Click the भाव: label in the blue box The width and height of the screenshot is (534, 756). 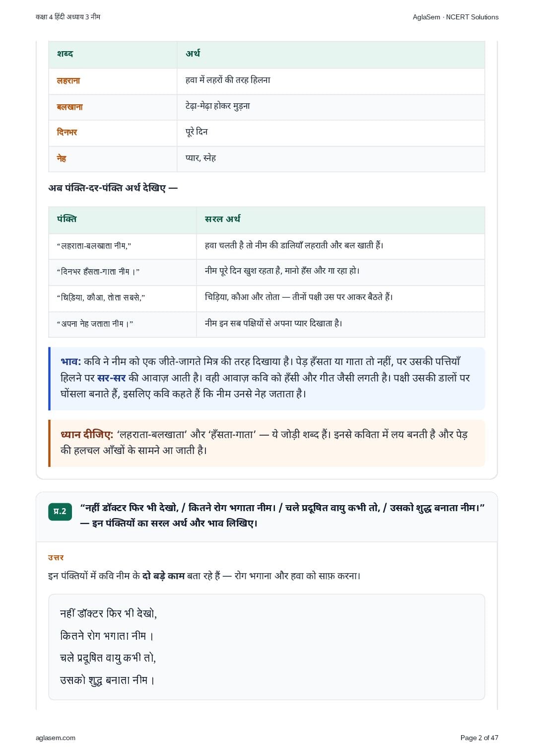71,362
